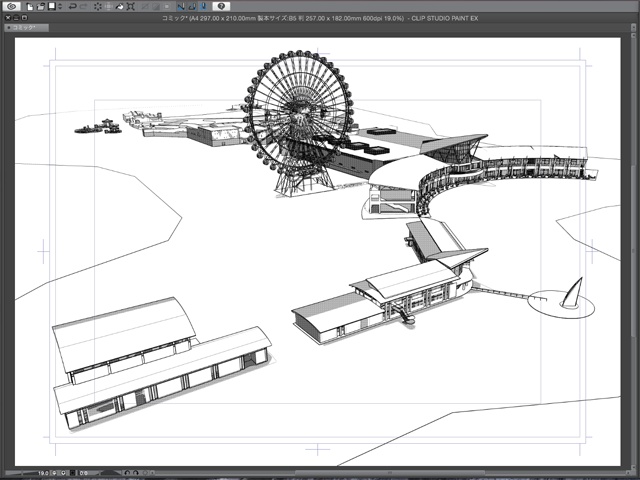
Task: Open Help via question mark icon
Action: (221, 7)
